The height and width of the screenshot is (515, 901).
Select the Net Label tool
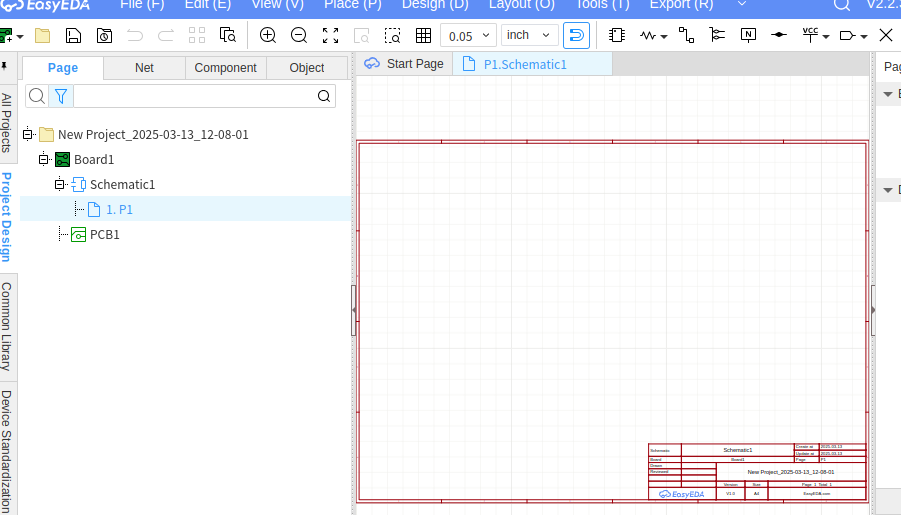tap(748, 36)
